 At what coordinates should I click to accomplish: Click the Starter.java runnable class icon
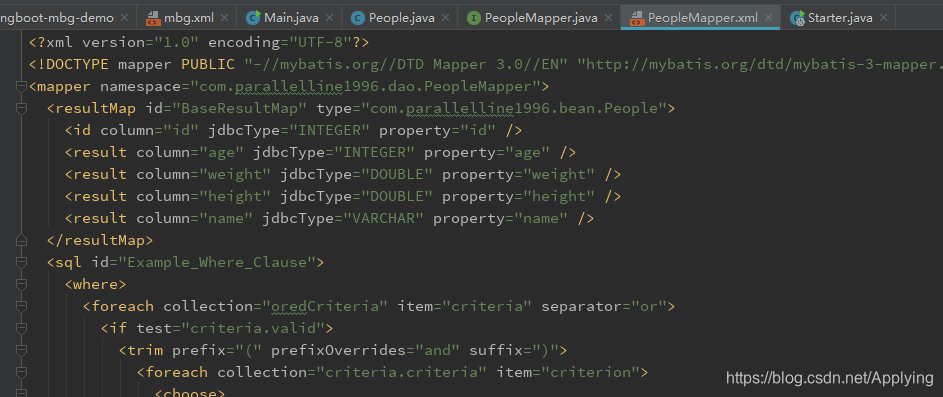(797, 17)
